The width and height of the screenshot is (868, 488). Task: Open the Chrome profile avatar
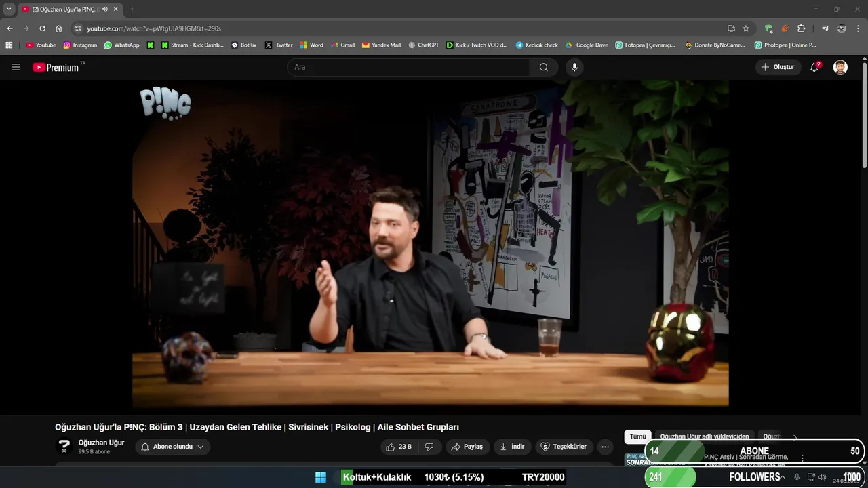tap(842, 28)
